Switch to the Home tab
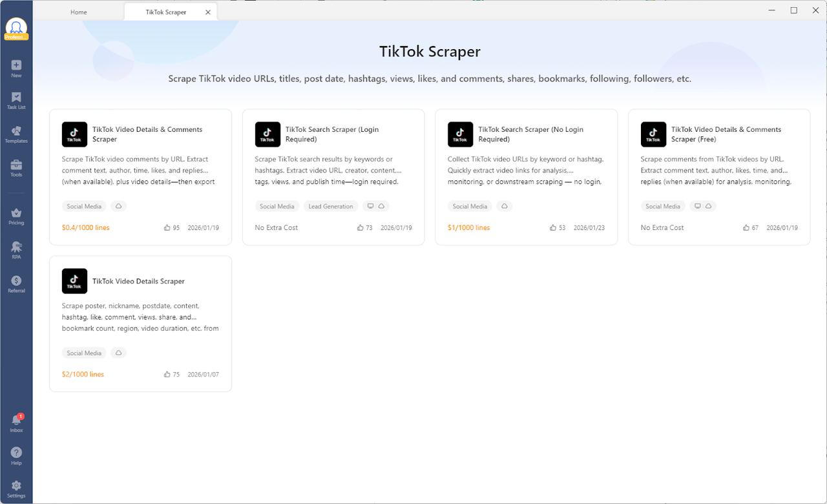The image size is (827, 504). 78,12
